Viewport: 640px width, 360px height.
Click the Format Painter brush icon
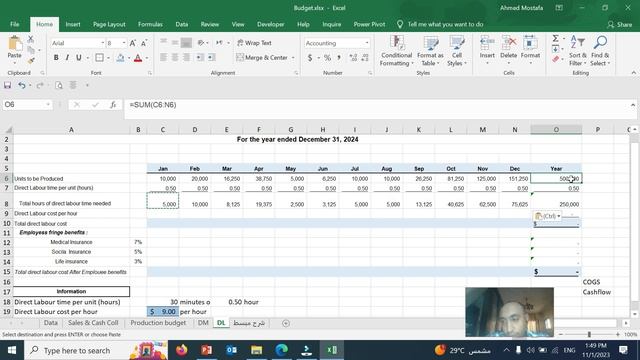[31, 60]
